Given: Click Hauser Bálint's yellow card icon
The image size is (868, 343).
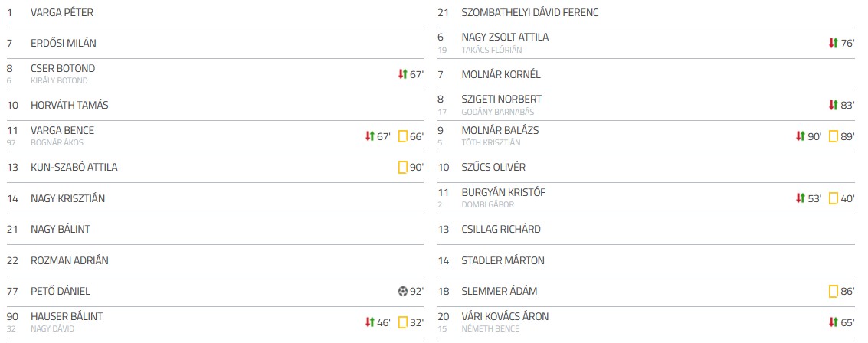Looking at the screenshot, I should tap(402, 322).
